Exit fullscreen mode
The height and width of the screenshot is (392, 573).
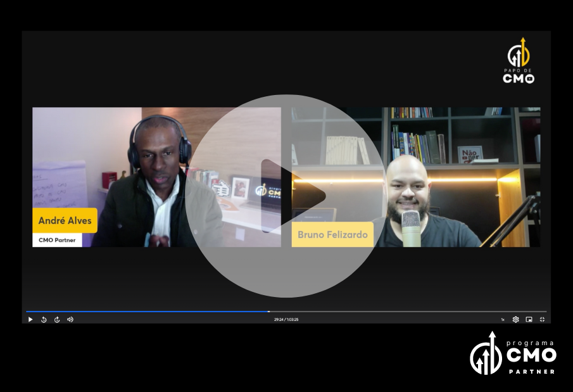pos(542,320)
